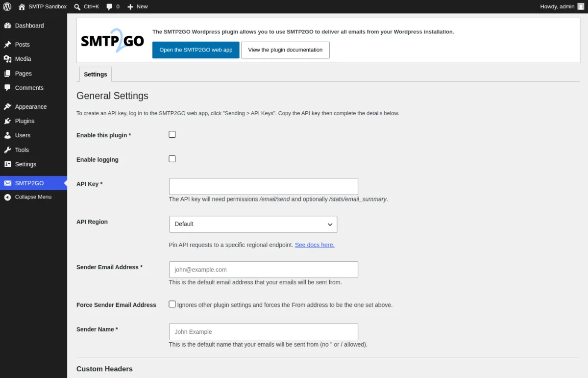Click the SMTP2GO logo image
Screen dimensions: 588x378
point(112,40)
